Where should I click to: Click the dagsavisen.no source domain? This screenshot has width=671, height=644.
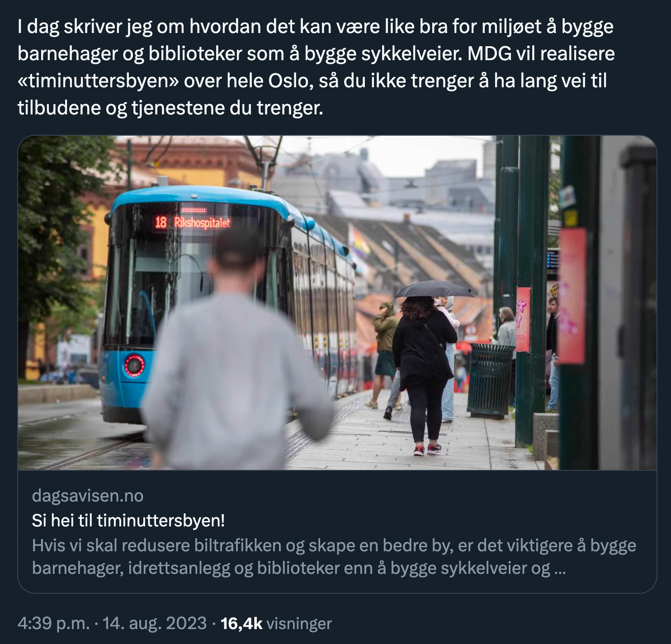88,496
